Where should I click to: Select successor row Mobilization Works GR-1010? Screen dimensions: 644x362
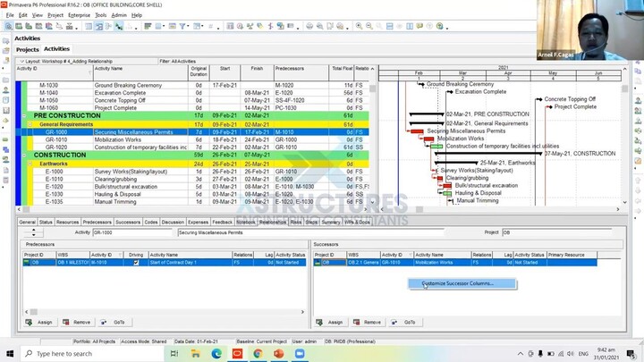pyautogui.click(x=455, y=262)
